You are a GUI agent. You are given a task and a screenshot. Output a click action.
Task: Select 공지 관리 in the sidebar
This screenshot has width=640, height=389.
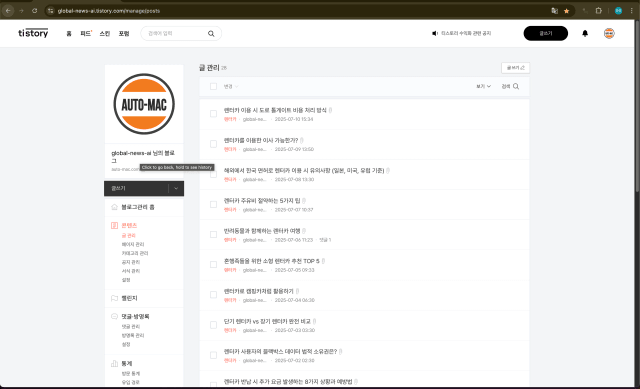point(131,262)
